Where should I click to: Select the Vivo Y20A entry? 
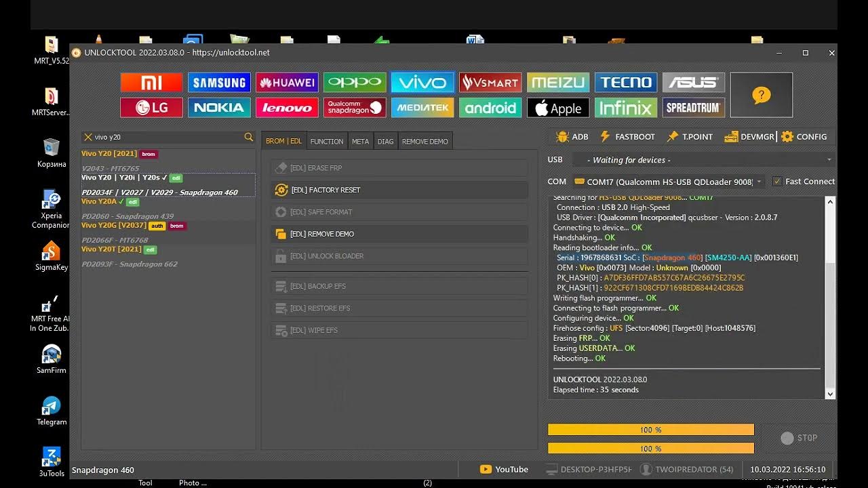click(x=168, y=209)
